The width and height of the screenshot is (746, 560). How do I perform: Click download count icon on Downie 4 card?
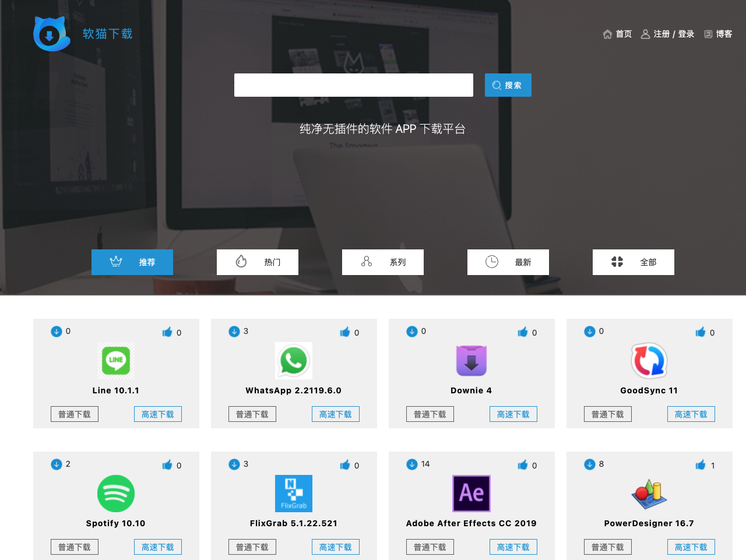coord(412,332)
